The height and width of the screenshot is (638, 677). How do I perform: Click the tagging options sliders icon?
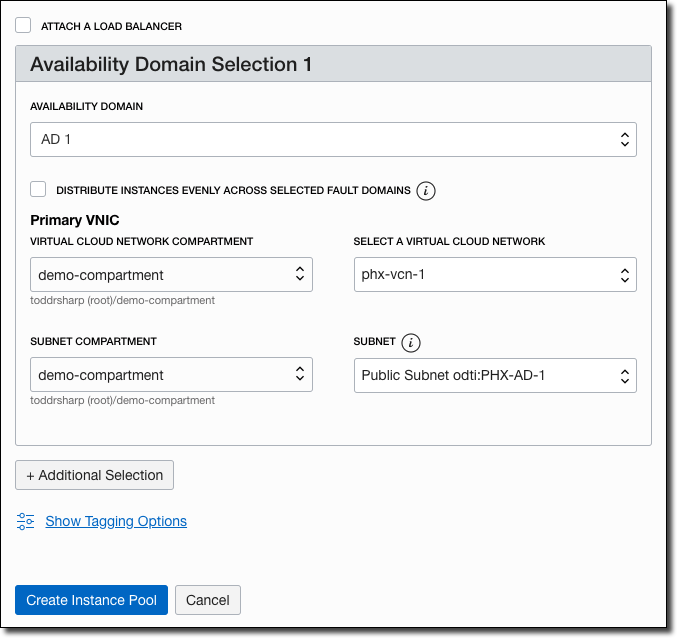point(26,521)
